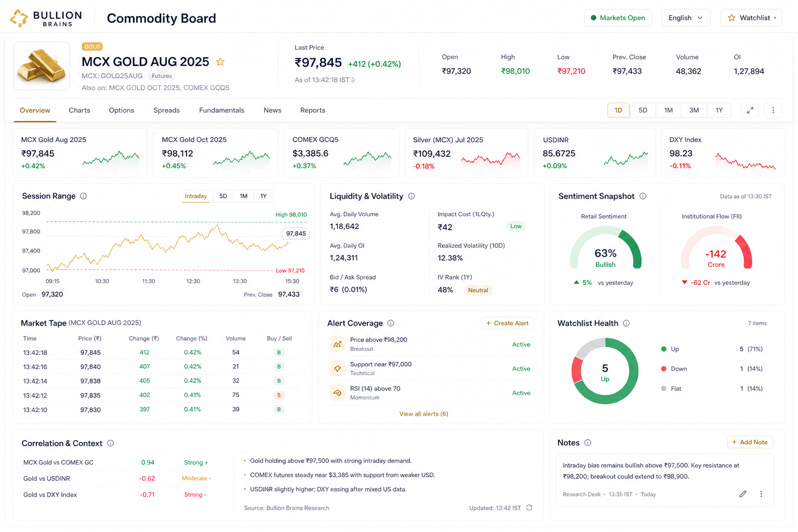Open note options kebab menu
The height and width of the screenshot is (532, 798).
761,494
